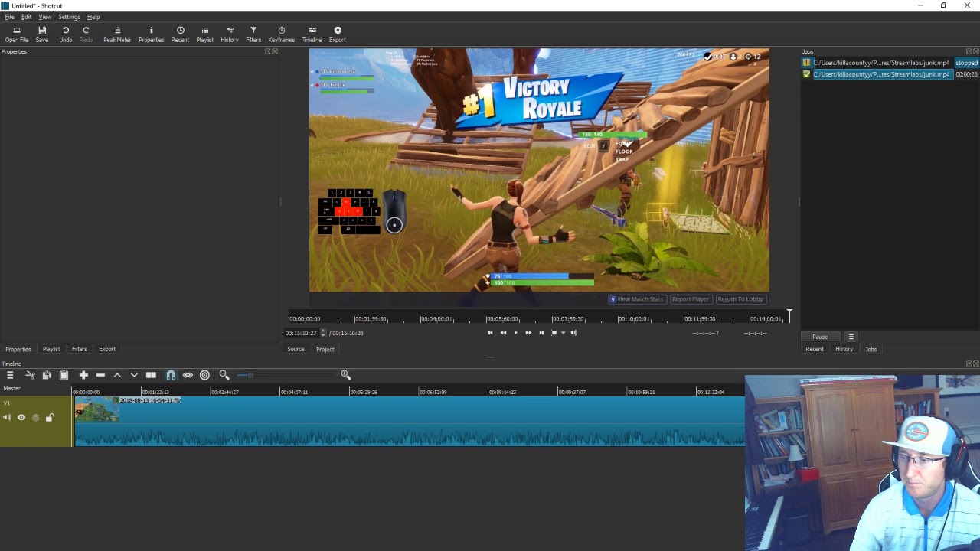This screenshot has width=980, height=551.
Task: Open the player zoom dropdown arrow
Action: pyautogui.click(x=563, y=333)
